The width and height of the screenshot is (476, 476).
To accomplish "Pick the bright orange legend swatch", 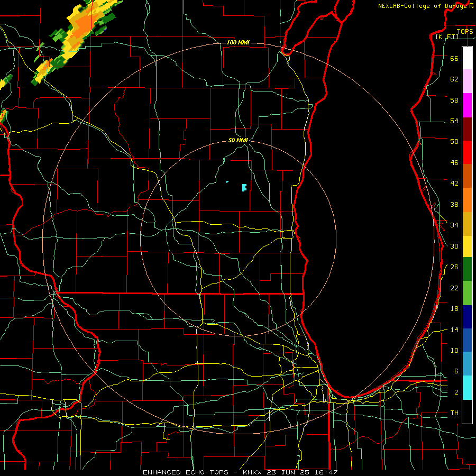I will point(467,200).
